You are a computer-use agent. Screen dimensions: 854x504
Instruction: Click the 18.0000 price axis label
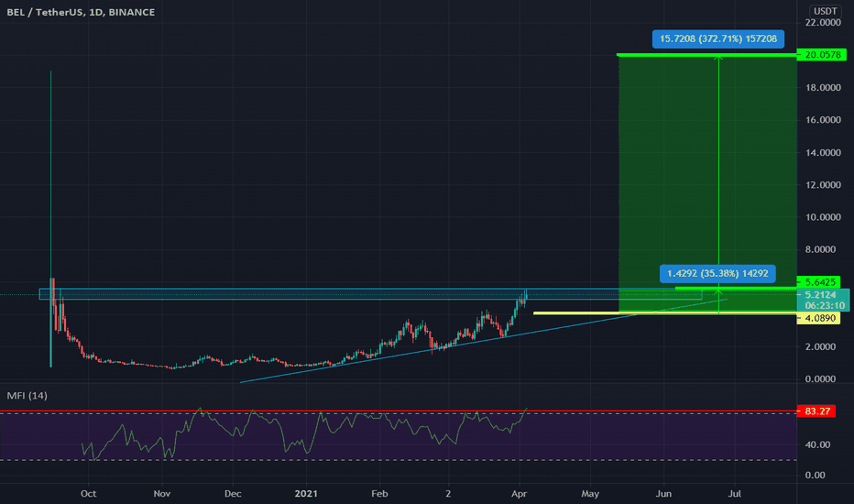point(823,87)
